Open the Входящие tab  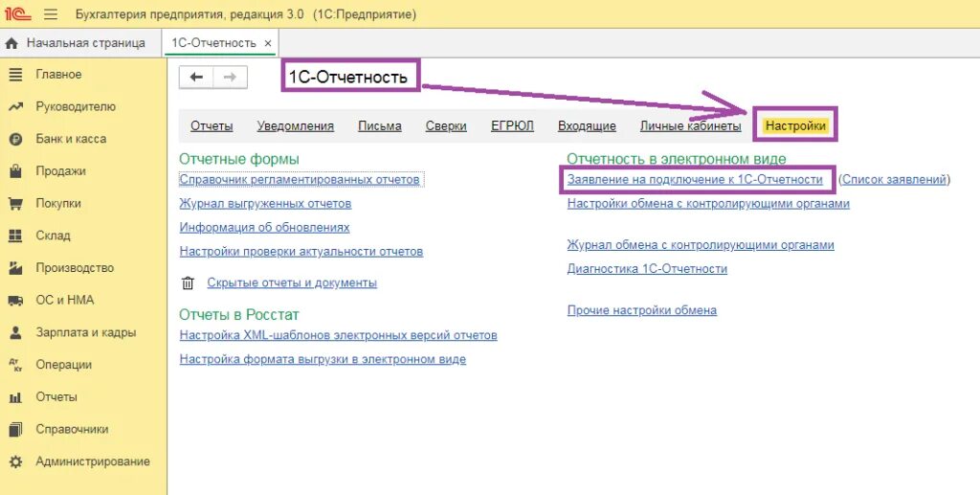tap(587, 126)
